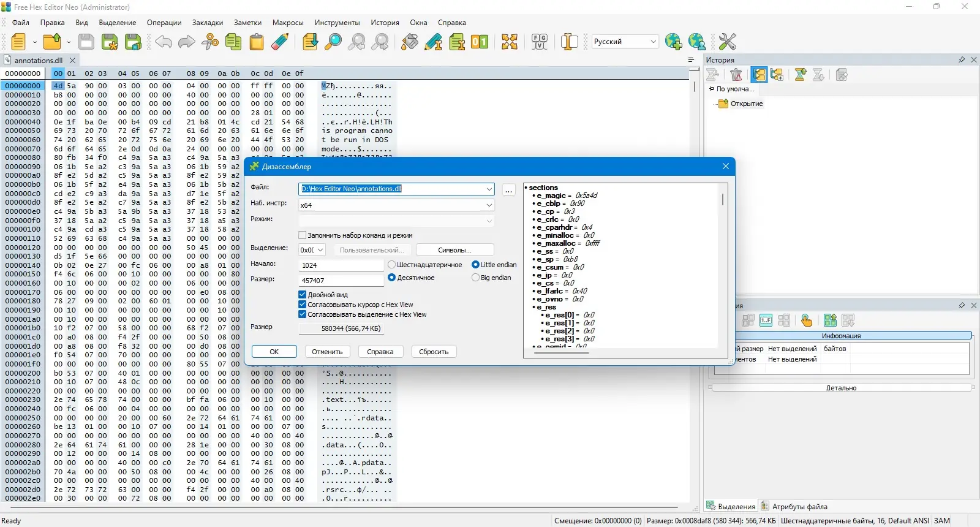Image resolution: width=980 pixels, height=527 pixels.
Task: Open settings with wrench-screwdriver icon
Action: click(727, 42)
